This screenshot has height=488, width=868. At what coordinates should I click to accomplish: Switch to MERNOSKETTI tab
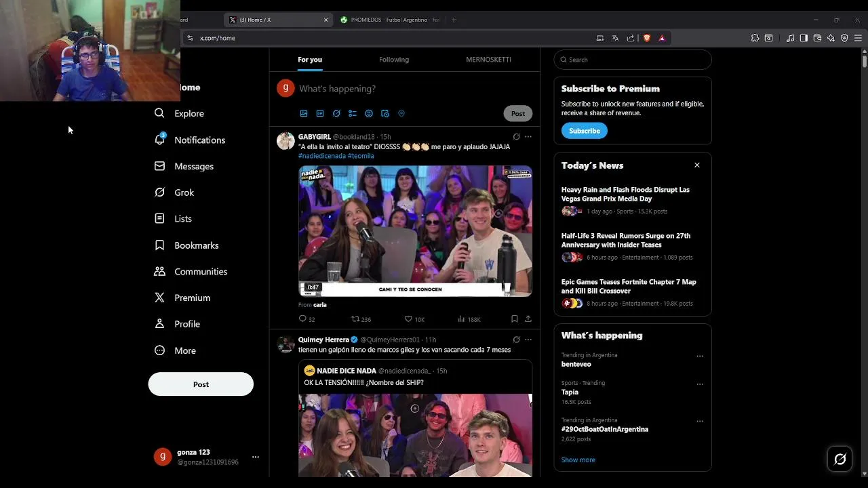[x=488, y=60]
